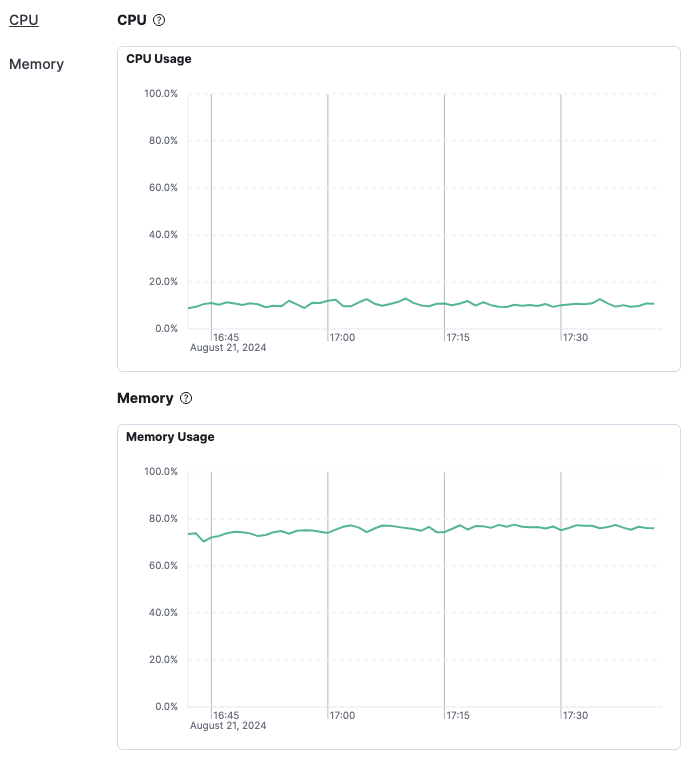Image resolution: width=691 pixels, height=770 pixels.
Task: Click the help icon next to CPU heading
Action: (159, 20)
